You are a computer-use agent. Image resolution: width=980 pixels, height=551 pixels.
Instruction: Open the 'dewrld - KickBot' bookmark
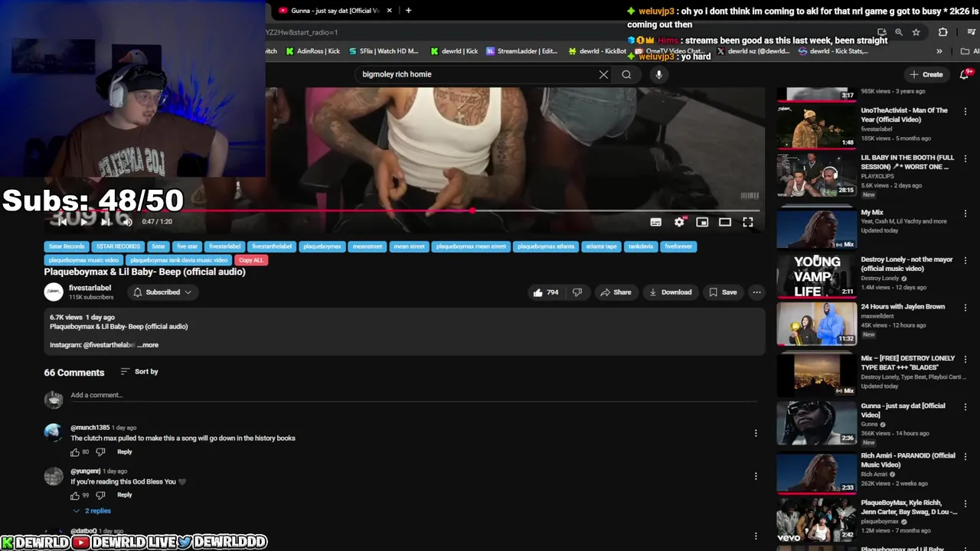pos(597,51)
